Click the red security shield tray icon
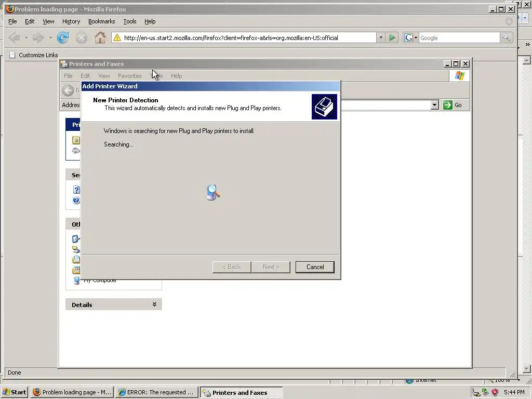 495,393
